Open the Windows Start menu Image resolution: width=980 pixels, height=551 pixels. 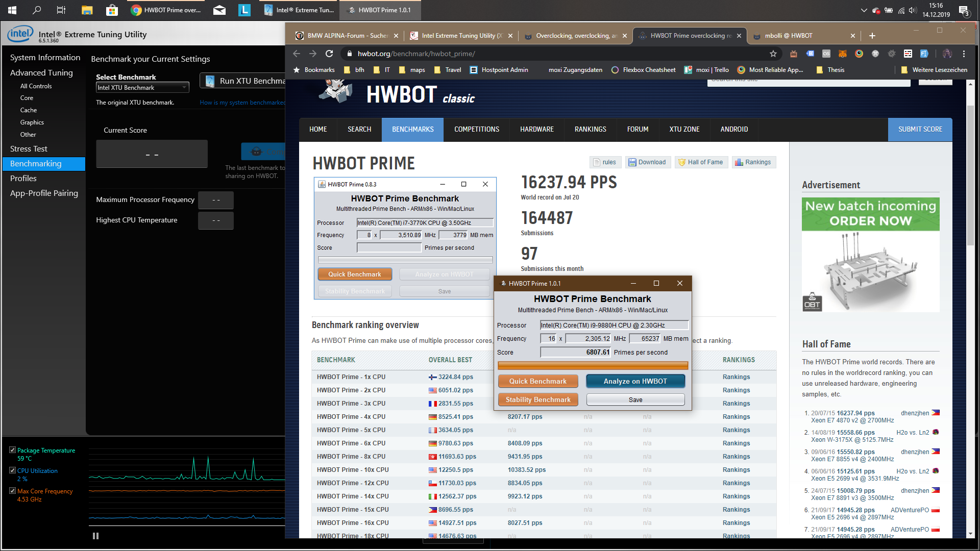pos(12,10)
